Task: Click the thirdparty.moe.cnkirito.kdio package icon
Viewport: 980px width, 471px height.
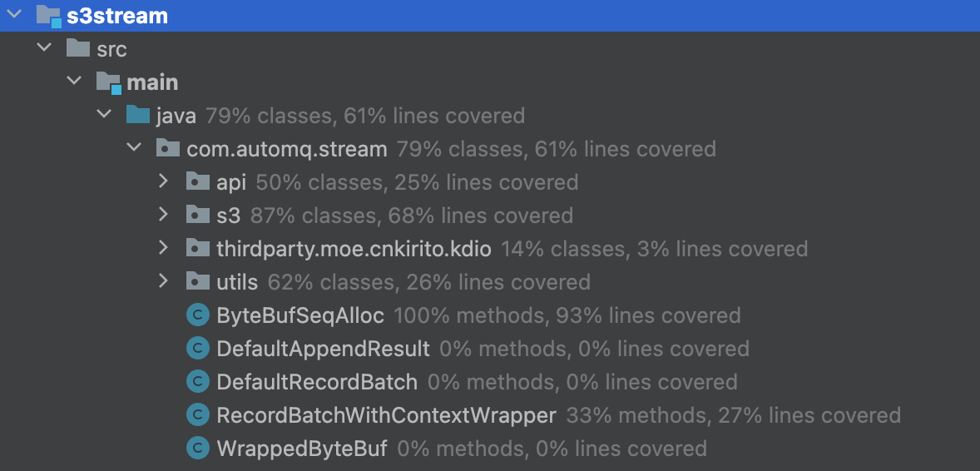Action: [197, 248]
